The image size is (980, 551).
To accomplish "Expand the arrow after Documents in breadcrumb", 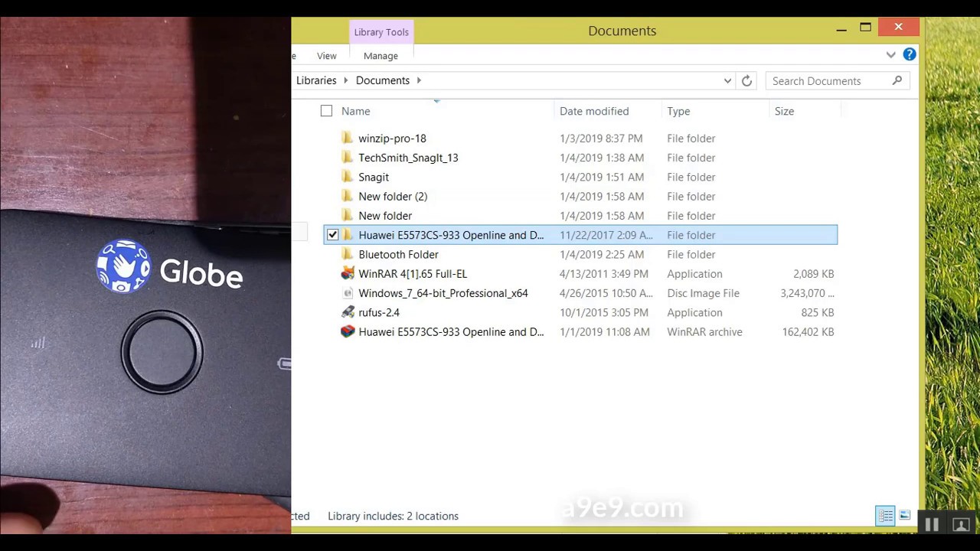I will click(419, 80).
